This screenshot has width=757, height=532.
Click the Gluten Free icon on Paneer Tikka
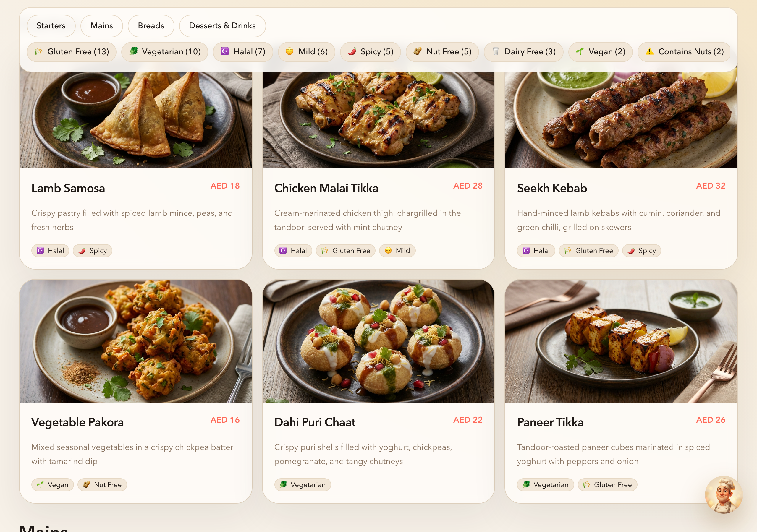[586, 484]
